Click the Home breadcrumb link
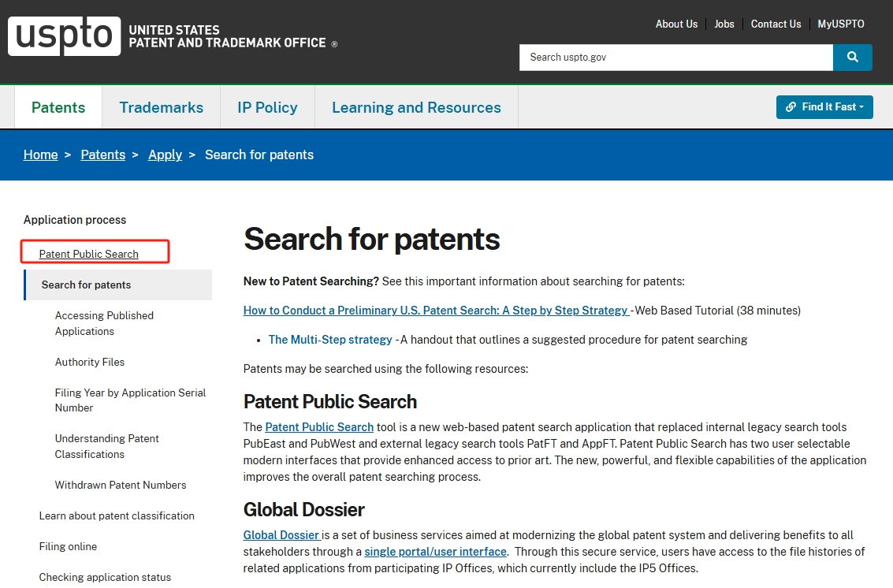893x588 pixels. coord(40,154)
